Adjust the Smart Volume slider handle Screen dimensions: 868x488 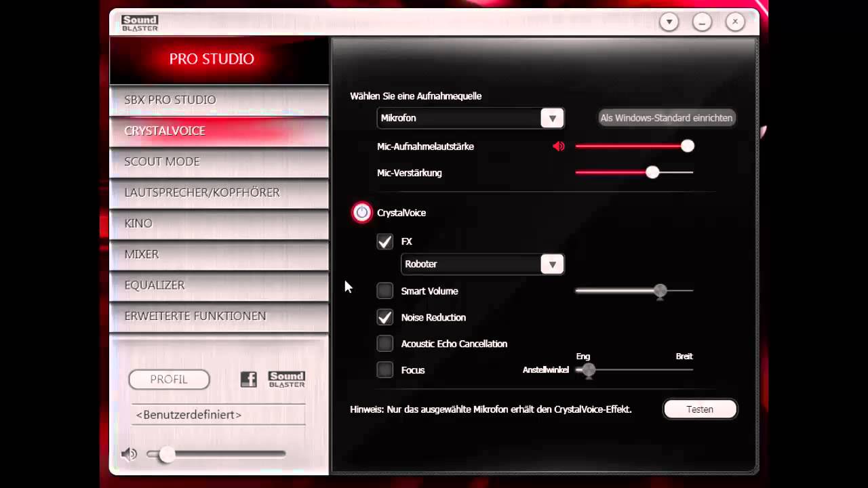click(660, 291)
